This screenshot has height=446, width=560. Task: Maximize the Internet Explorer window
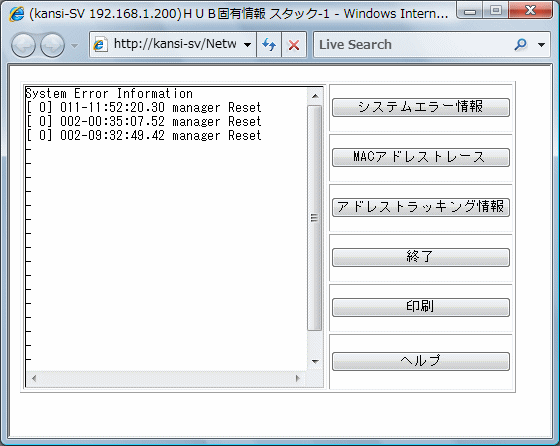point(495,11)
